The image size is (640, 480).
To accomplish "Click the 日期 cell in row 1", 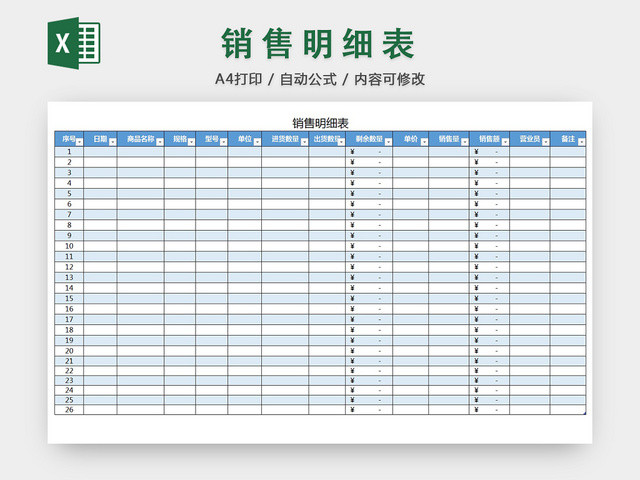I will [x=100, y=152].
